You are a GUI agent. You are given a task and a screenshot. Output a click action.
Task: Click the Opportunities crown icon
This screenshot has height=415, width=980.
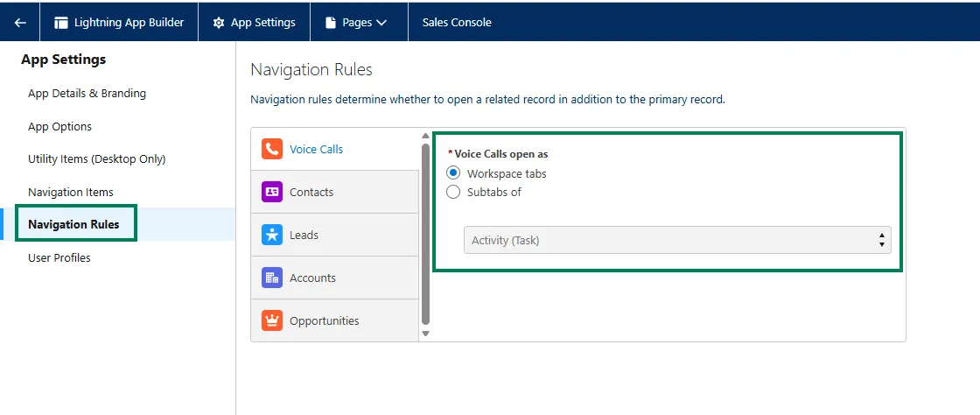point(272,320)
